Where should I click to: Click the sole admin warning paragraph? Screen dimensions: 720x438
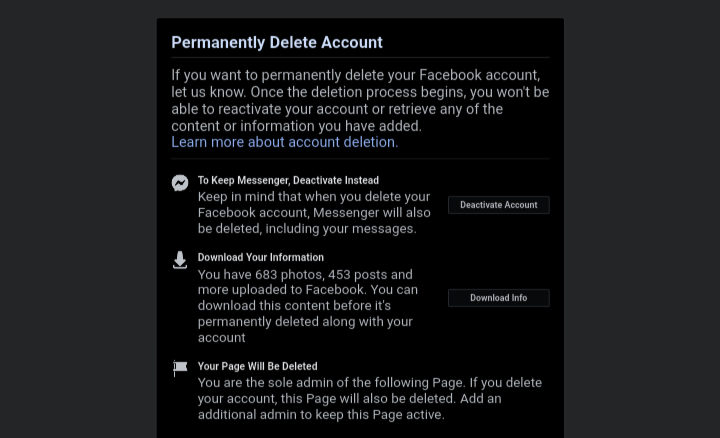[369, 398]
